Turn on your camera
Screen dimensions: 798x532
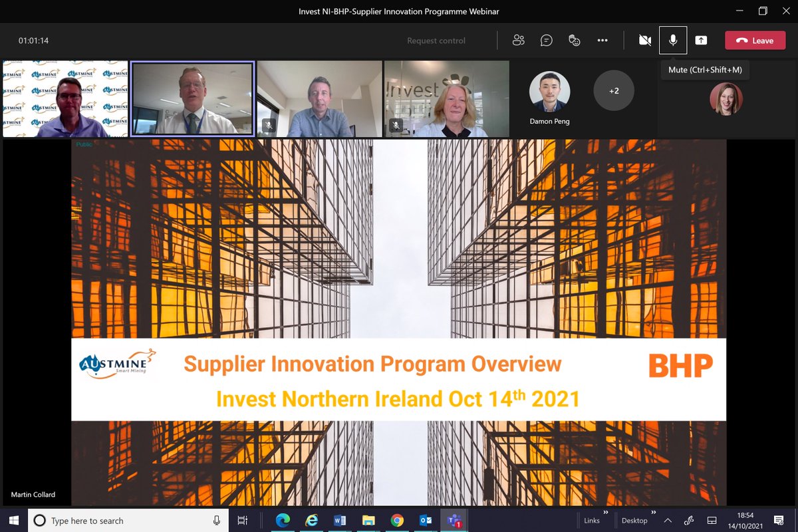point(644,40)
